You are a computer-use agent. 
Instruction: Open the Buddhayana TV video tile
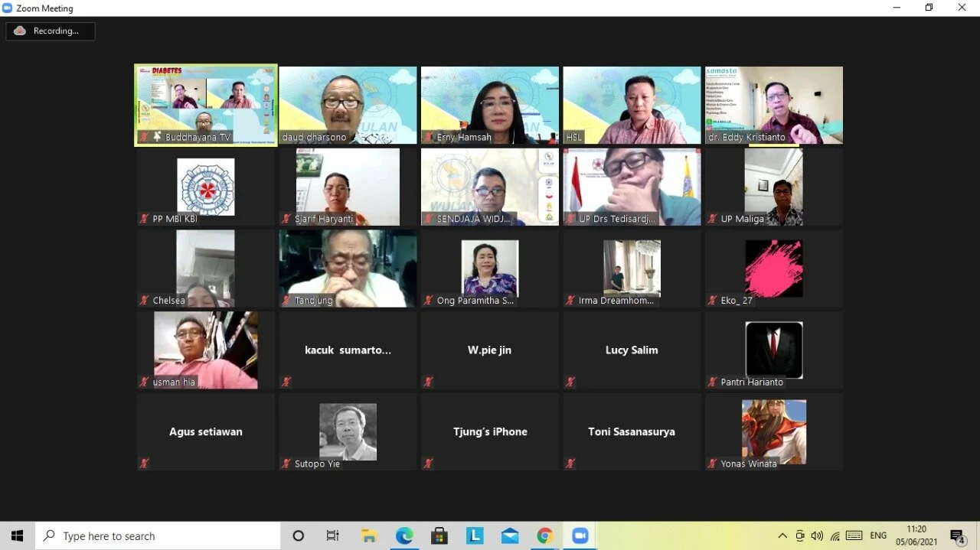point(206,105)
